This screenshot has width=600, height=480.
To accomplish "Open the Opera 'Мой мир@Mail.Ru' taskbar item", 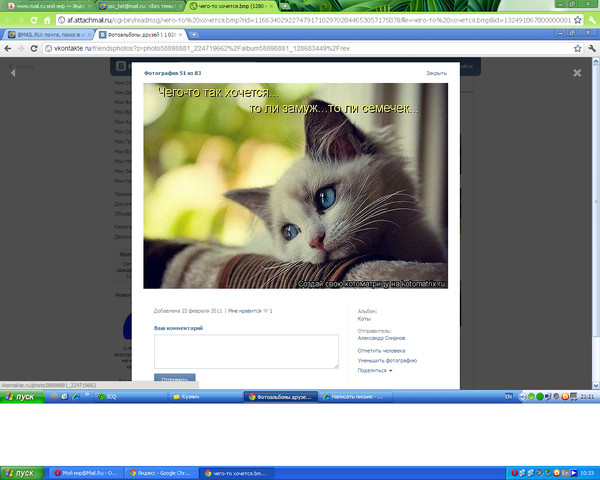I will click(86, 473).
